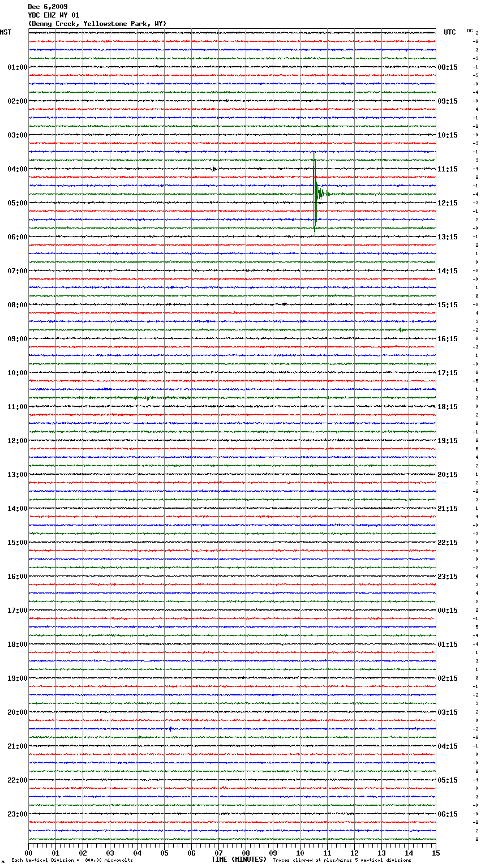Click the UTC time label '15:15'

448,305
